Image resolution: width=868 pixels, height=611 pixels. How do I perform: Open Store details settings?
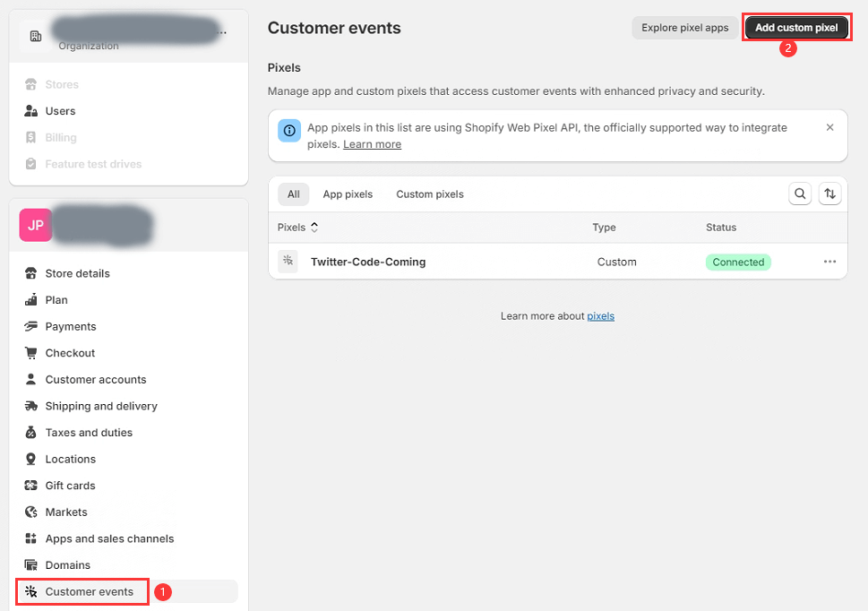pyautogui.click(x=78, y=273)
